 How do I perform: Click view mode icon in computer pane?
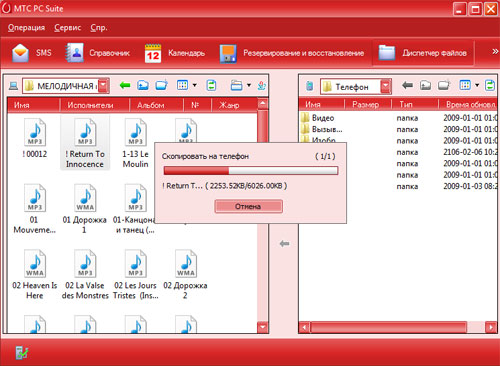[x=183, y=85]
